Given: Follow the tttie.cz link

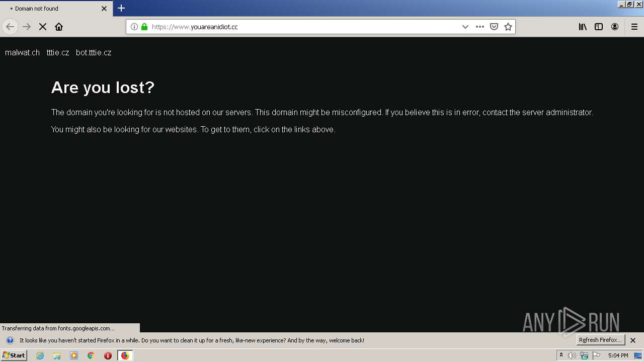Looking at the screenshot, I should pos(58,52).
